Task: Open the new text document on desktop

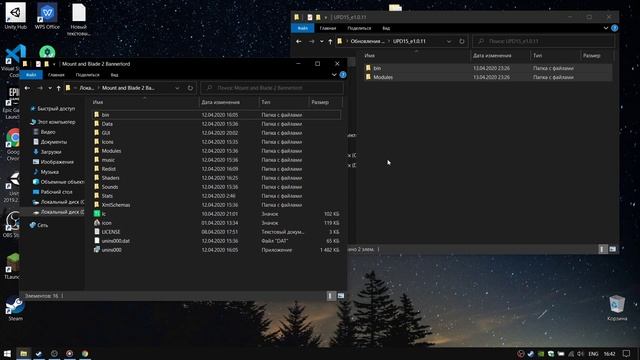Action: coord(79,19)
